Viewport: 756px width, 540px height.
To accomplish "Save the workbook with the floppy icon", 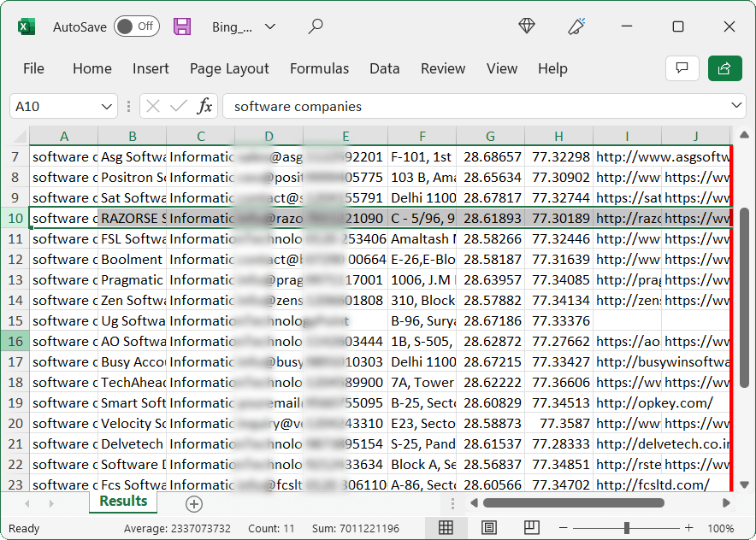I will 182,26.
